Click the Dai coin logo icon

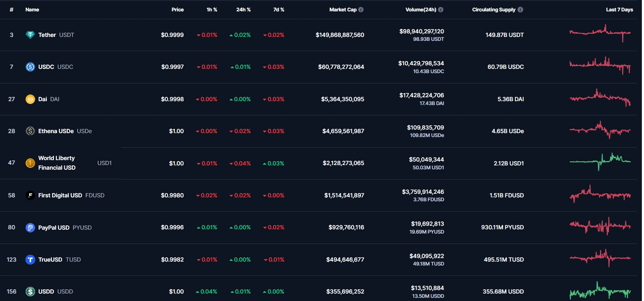pyautogui.click(x=30, y=99)
